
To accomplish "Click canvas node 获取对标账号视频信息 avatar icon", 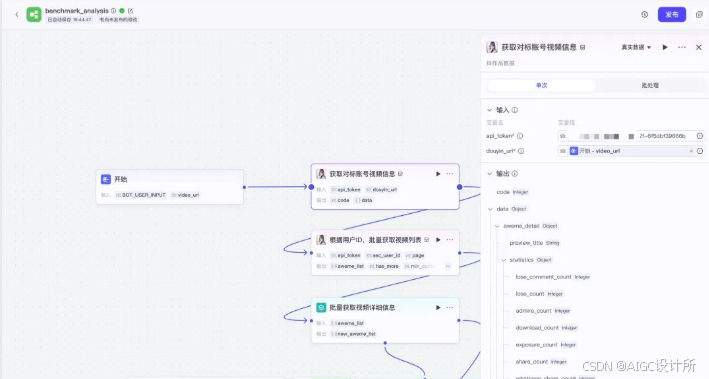I will coord(321,174).
